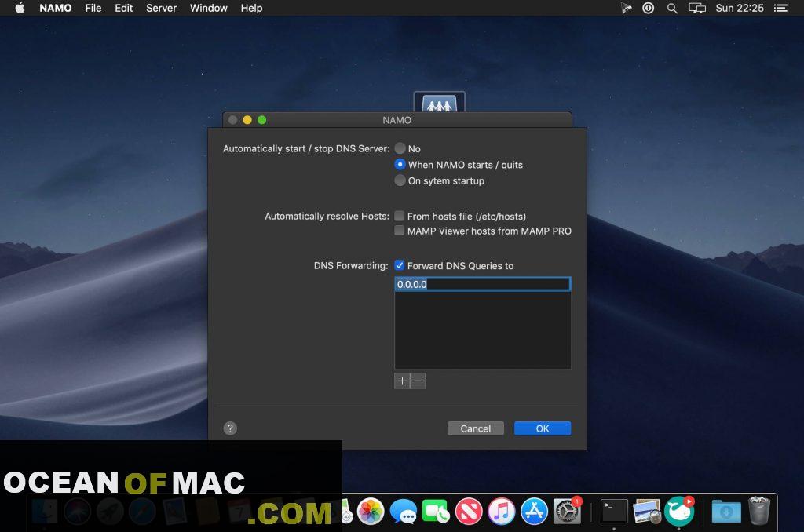
Task: Click the Sun 22:25 clock
Action: (x=740, y=8)
